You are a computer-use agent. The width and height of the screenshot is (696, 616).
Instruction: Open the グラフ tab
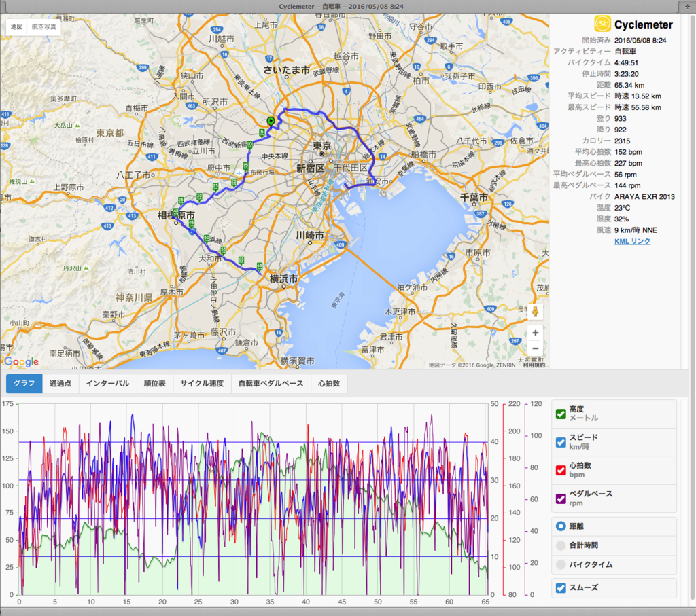point(24,383)
